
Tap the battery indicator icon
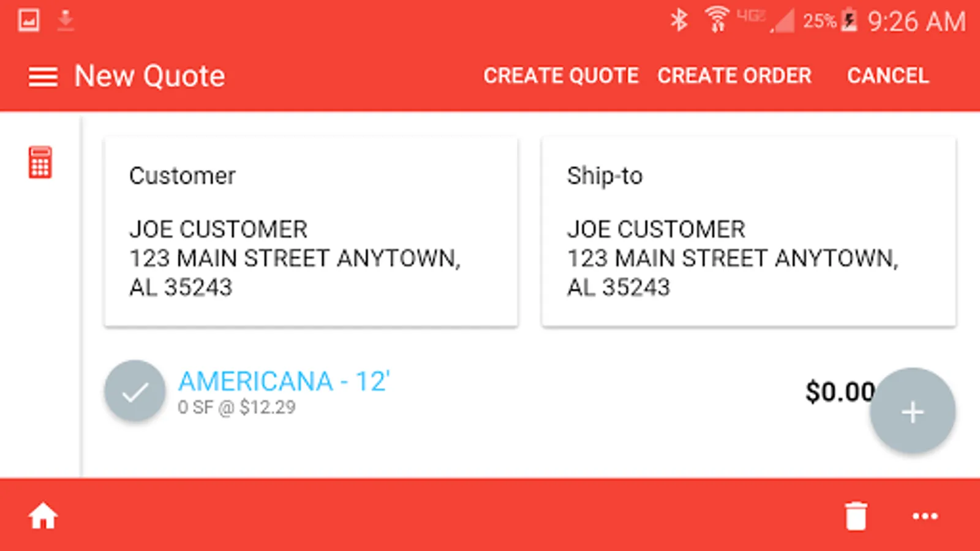[x=849, y=21]
